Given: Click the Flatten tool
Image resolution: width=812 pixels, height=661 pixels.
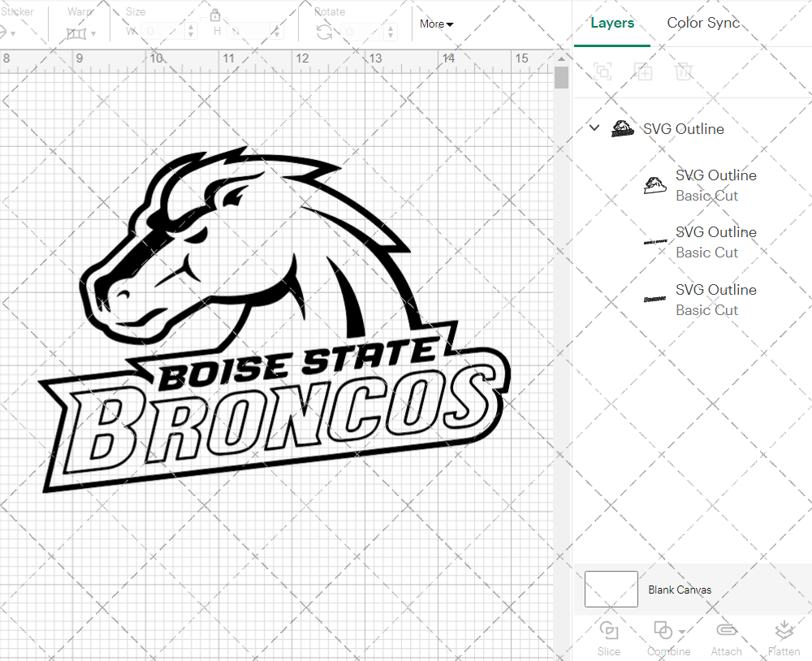Looking at the screenshot, I should coord(784,638).
